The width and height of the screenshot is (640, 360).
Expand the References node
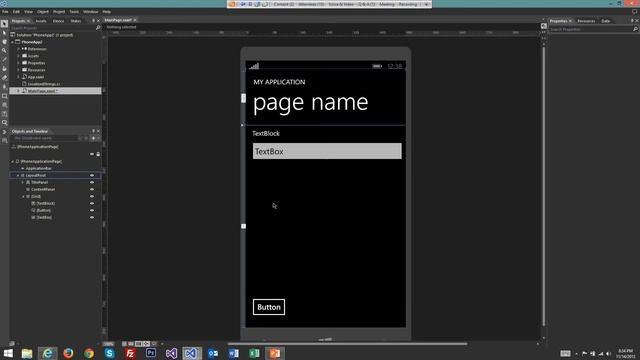18,49
